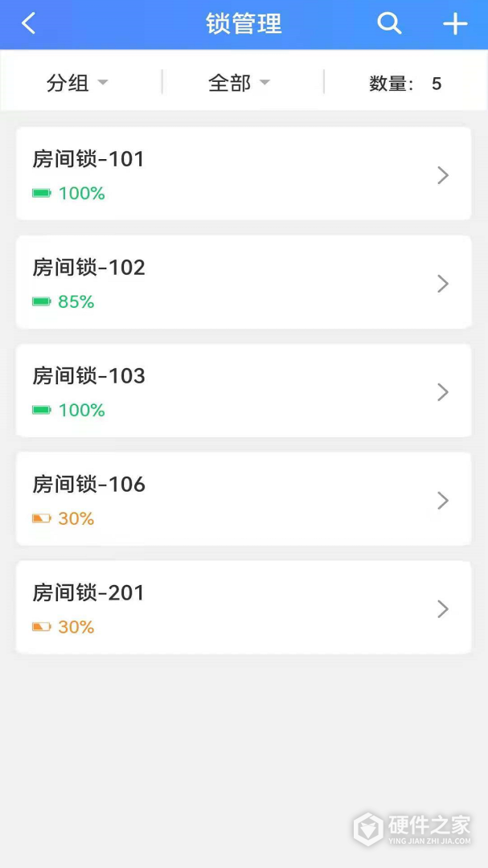This screenshot has width=488, height=868.
Task: Tap the plus icon to add a new lock
Action: tap(454, 24)
